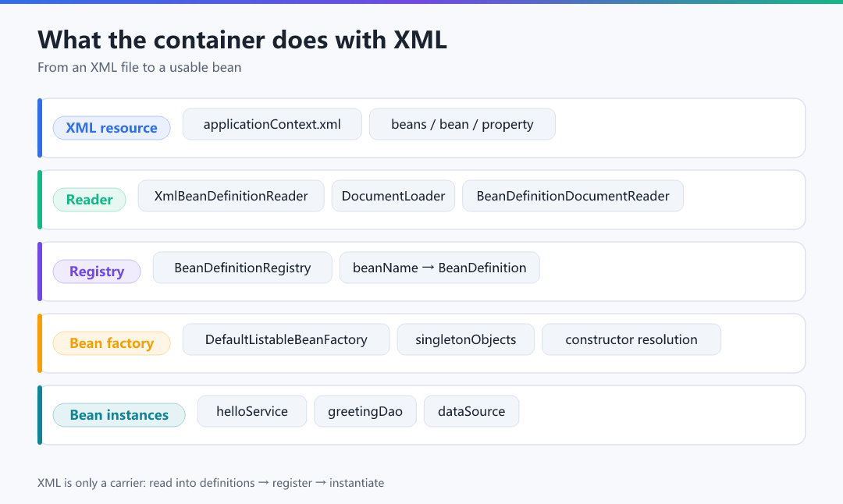Select the constructor resolution chip
This screenshot has height=504, width=843.
[x=631, y=339]
